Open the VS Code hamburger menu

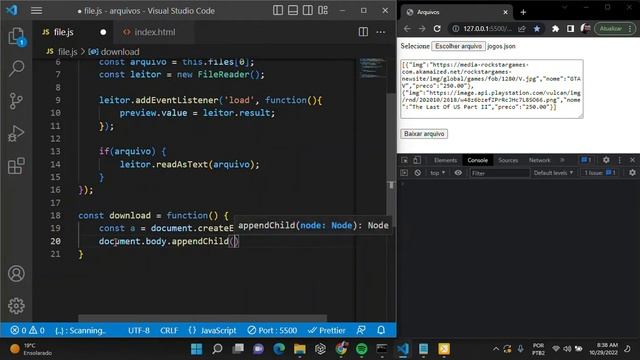pos(36,11)
